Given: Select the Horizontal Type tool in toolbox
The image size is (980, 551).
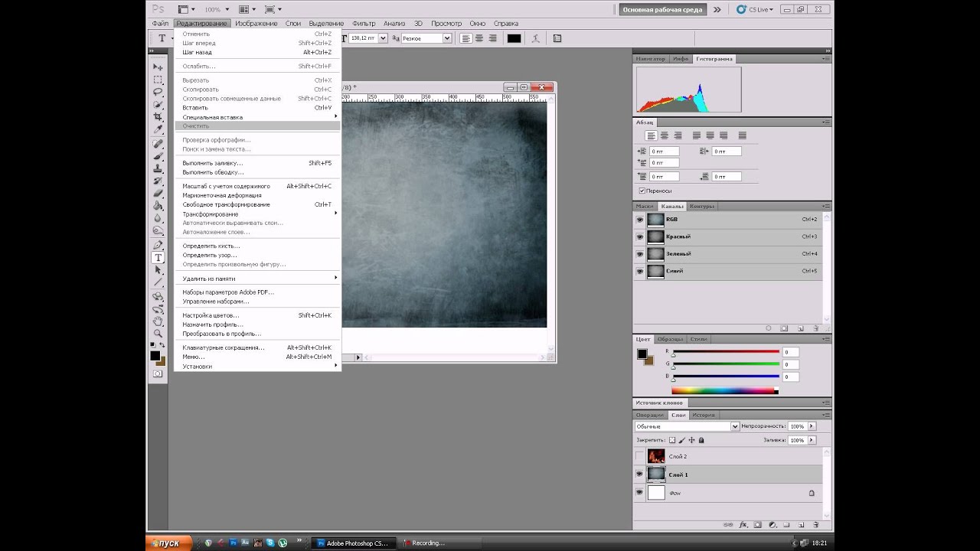Looking at the screenshot, I should [158, 258].
